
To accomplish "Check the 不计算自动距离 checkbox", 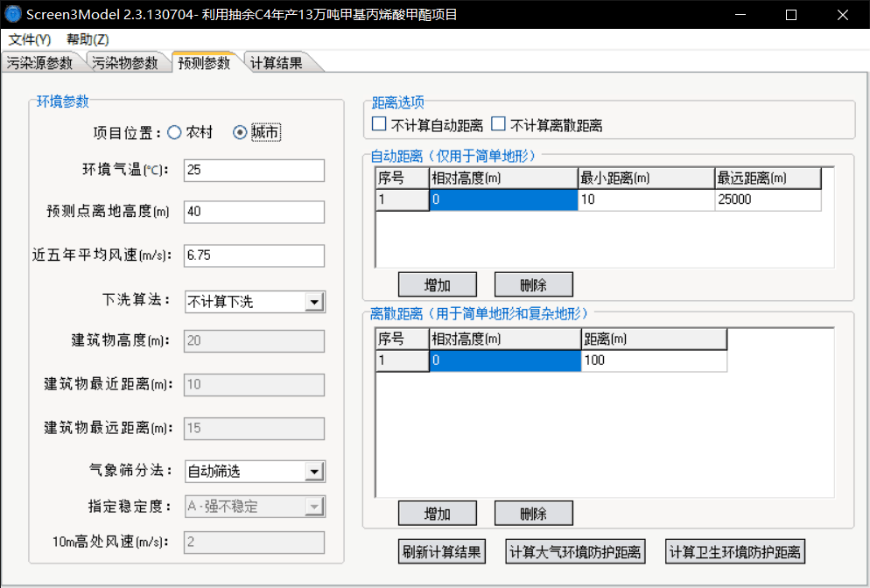I will tap(427, 125).
